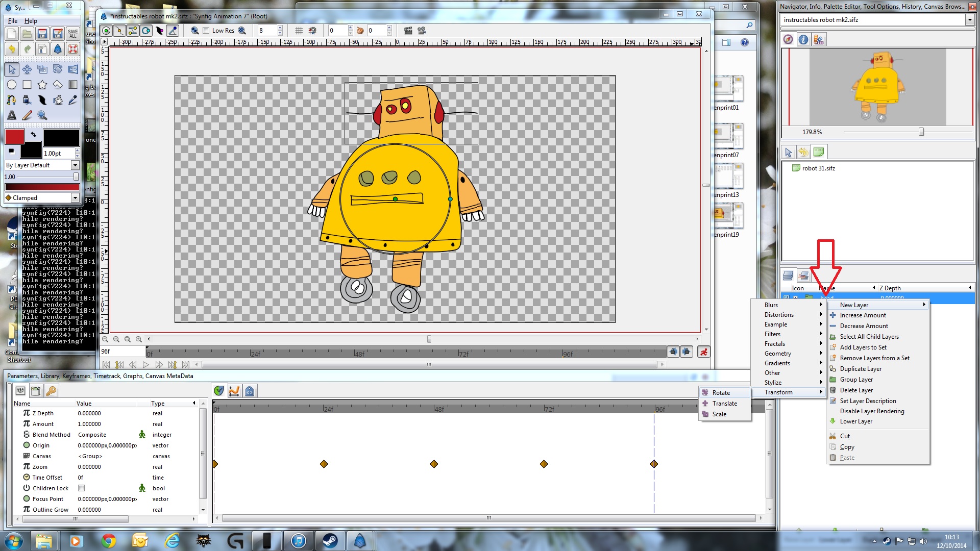Expand the Distortions submenu
The image size is (980, 551).
pyautogui.click(x=789, y=315)
